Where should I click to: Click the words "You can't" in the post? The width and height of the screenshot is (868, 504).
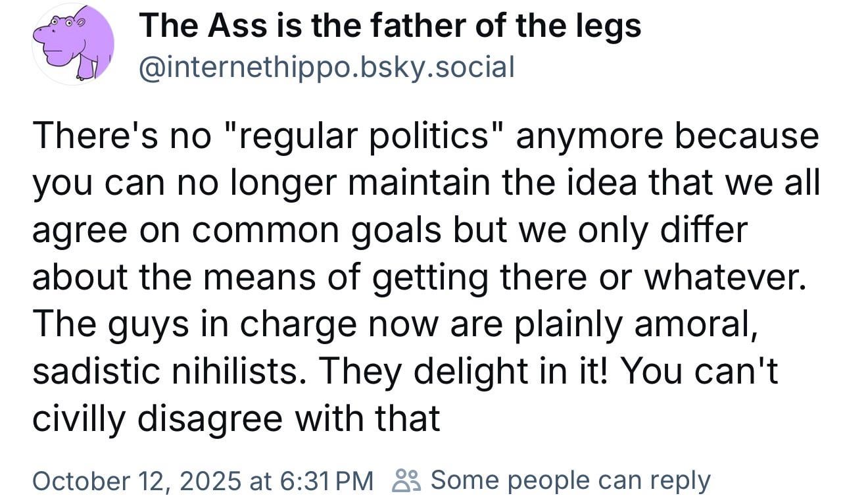tap(699, 372)
